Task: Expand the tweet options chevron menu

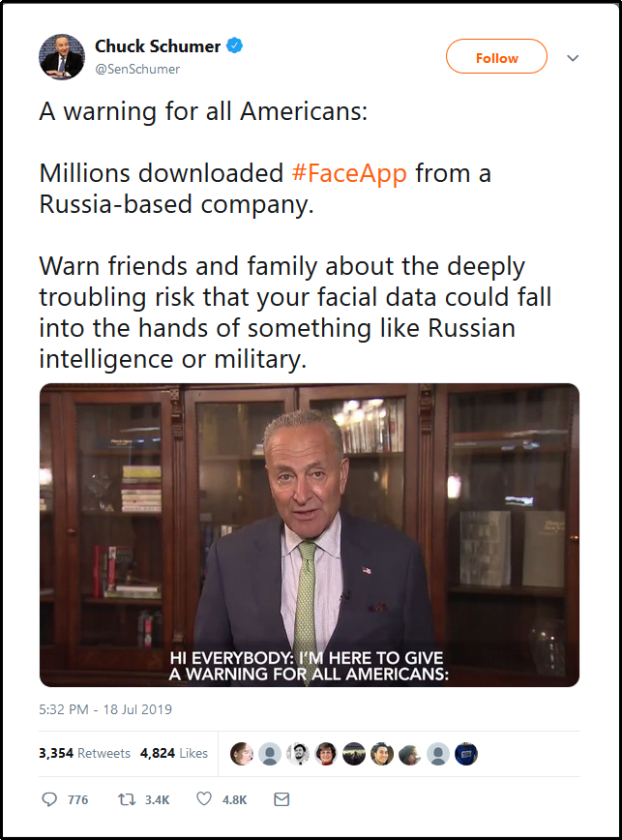Action: (x=573, y=58)
